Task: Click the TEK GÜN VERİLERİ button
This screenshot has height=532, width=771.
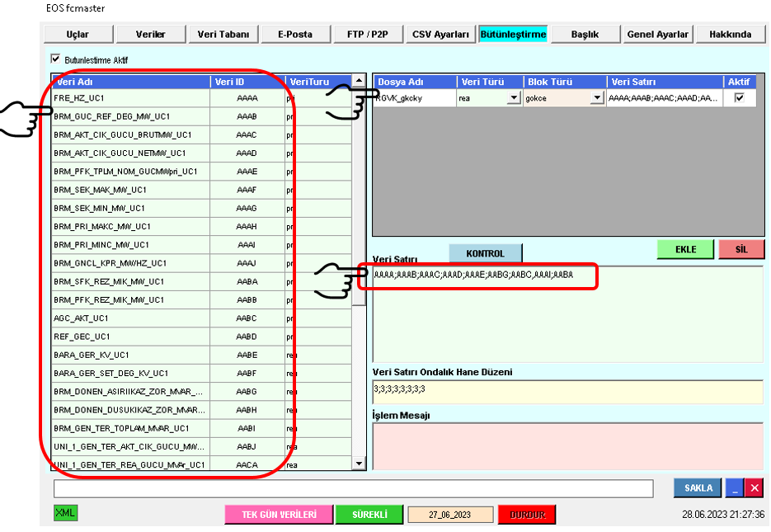Action: coord(279,515)
